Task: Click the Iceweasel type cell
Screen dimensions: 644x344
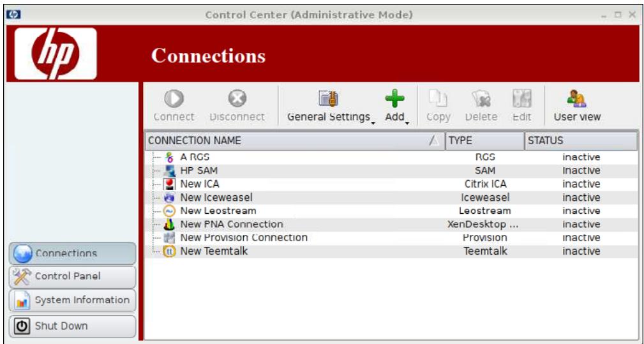Action: tap(485, 197)
